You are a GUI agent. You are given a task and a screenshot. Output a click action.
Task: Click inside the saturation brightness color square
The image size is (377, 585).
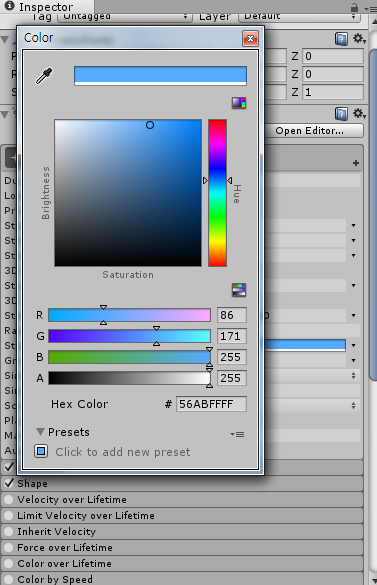click(128, 193)
